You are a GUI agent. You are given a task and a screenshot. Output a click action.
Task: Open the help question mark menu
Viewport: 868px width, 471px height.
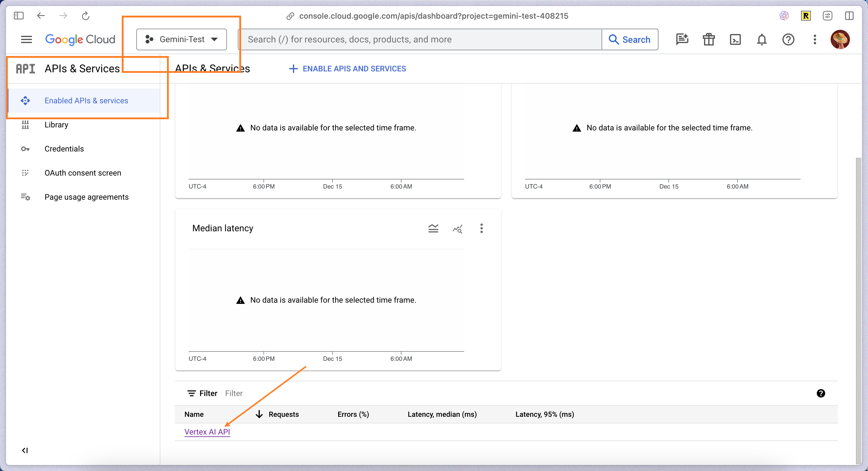[x=788, y=39]
